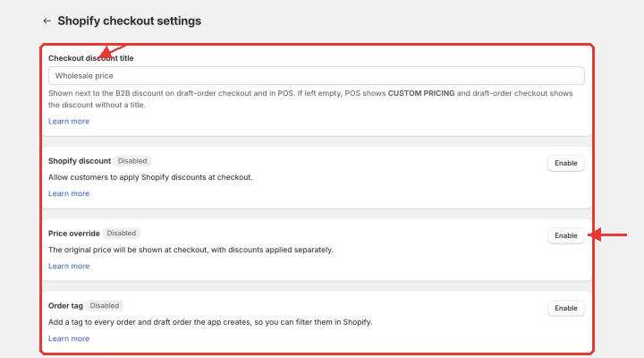The width and height of the screenshot is (644, 358).
Task: Enable the Price override setting
Action: (565, 235)
